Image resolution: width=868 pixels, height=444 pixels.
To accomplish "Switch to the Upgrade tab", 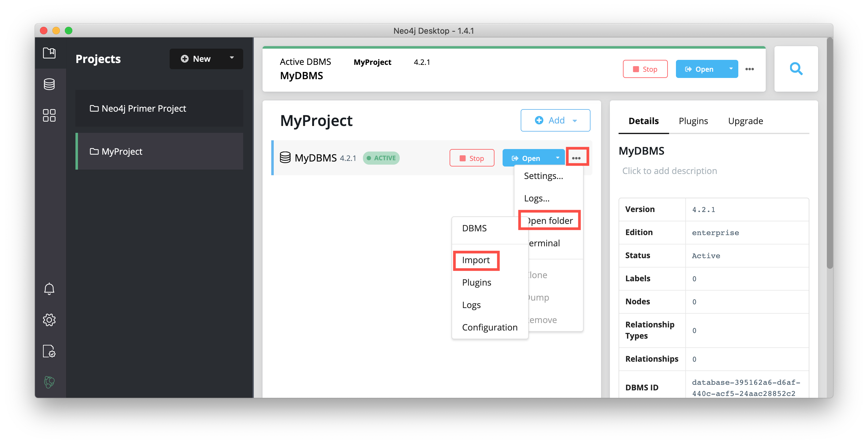I will click(745, 121).
